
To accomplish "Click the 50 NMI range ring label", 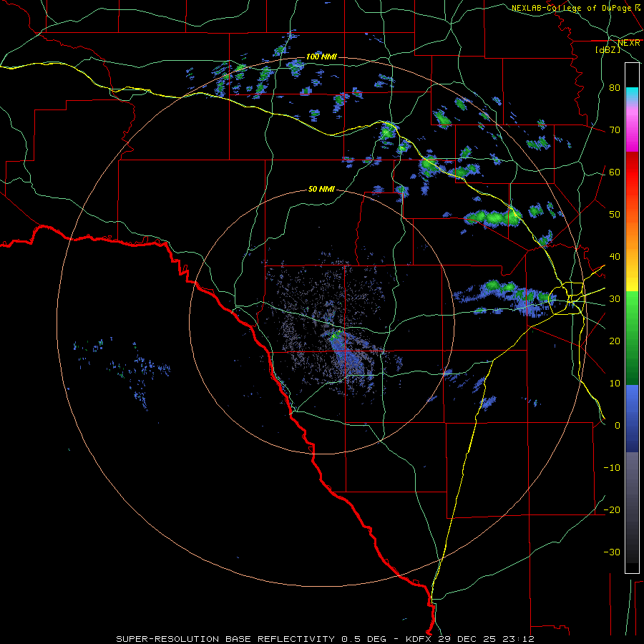I will (321, 190).
